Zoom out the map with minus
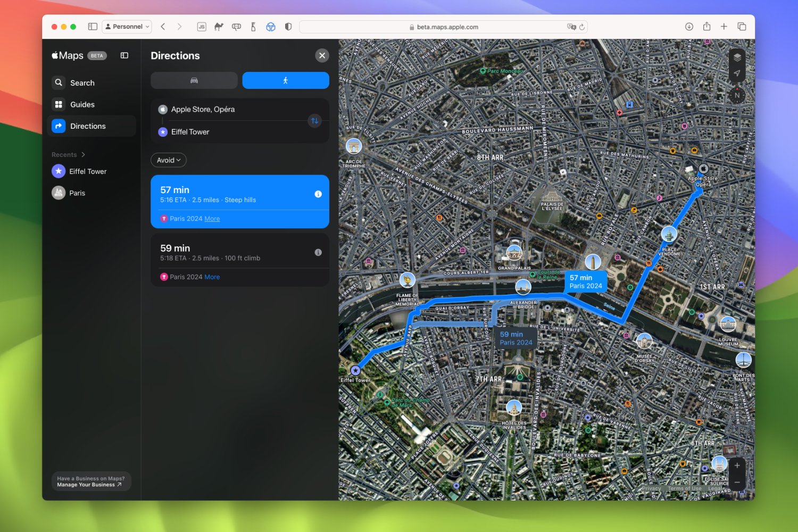 tap(737, 482)
